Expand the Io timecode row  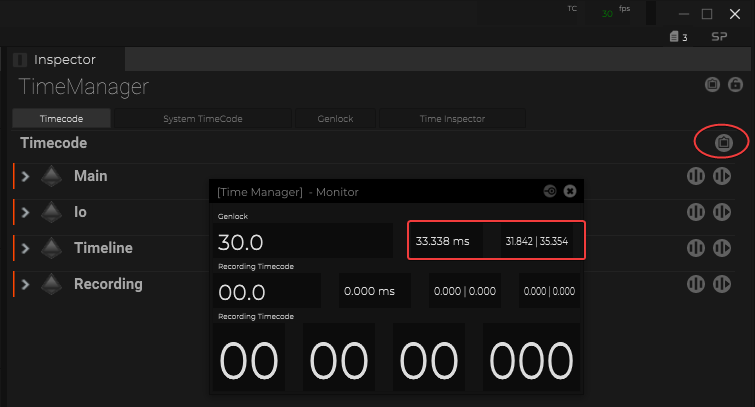click(26, 212)
